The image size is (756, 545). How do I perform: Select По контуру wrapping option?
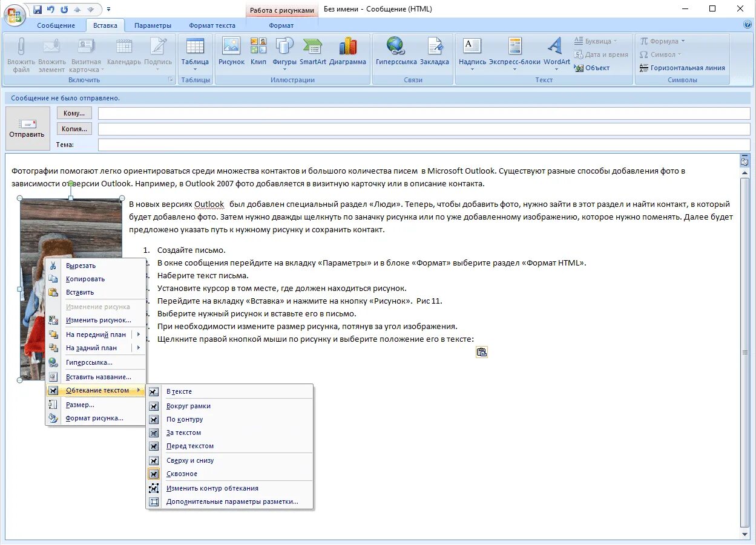click(230, 419)
